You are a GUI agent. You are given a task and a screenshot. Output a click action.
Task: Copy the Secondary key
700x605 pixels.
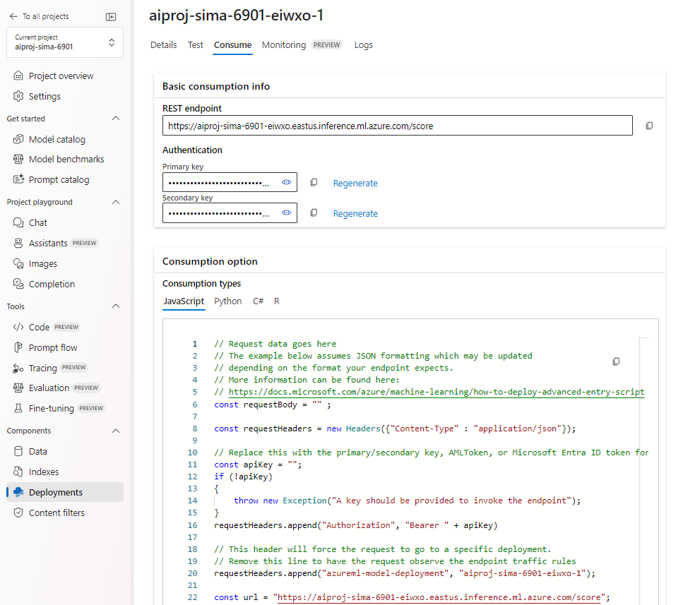(x=314, y=212)
